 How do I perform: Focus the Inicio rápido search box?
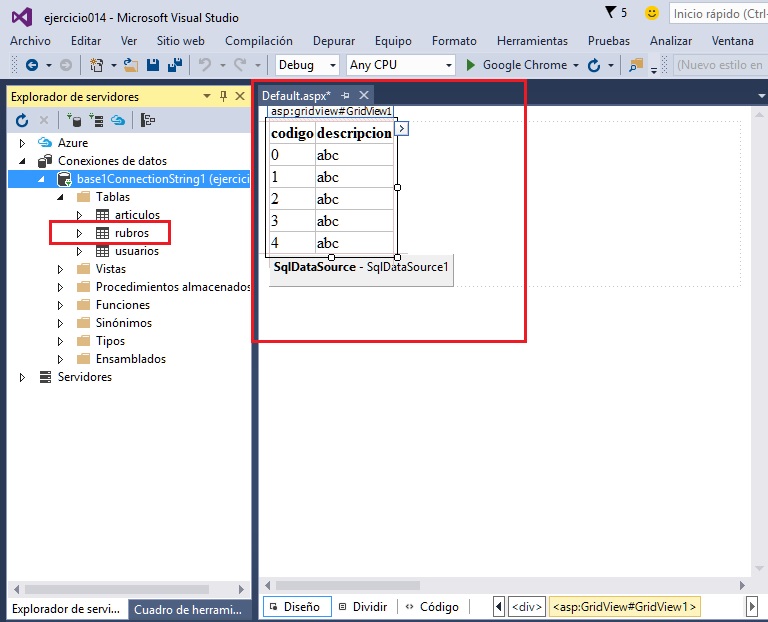point(718,14)
